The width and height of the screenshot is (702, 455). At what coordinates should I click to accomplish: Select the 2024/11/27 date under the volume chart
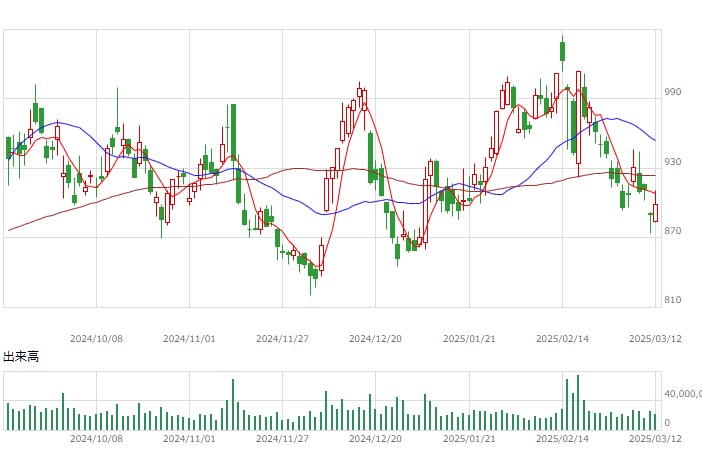(283, 438)
